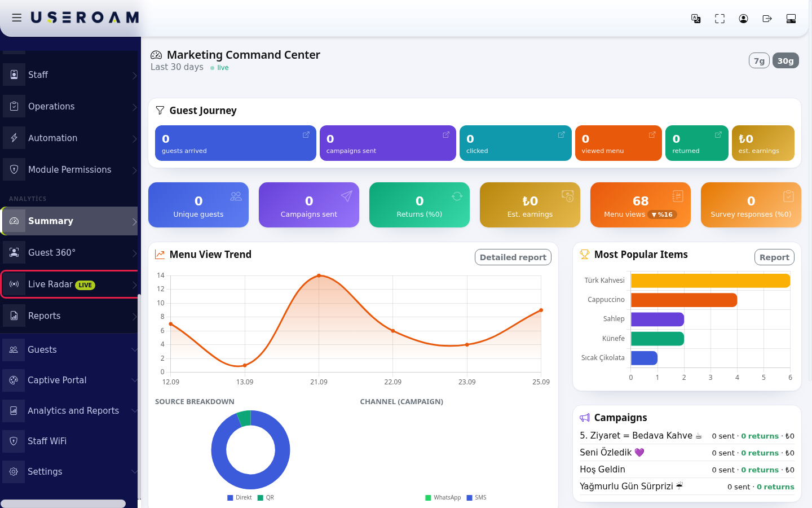
Task: Click the Report button for popular items
Action: [774, 257]
